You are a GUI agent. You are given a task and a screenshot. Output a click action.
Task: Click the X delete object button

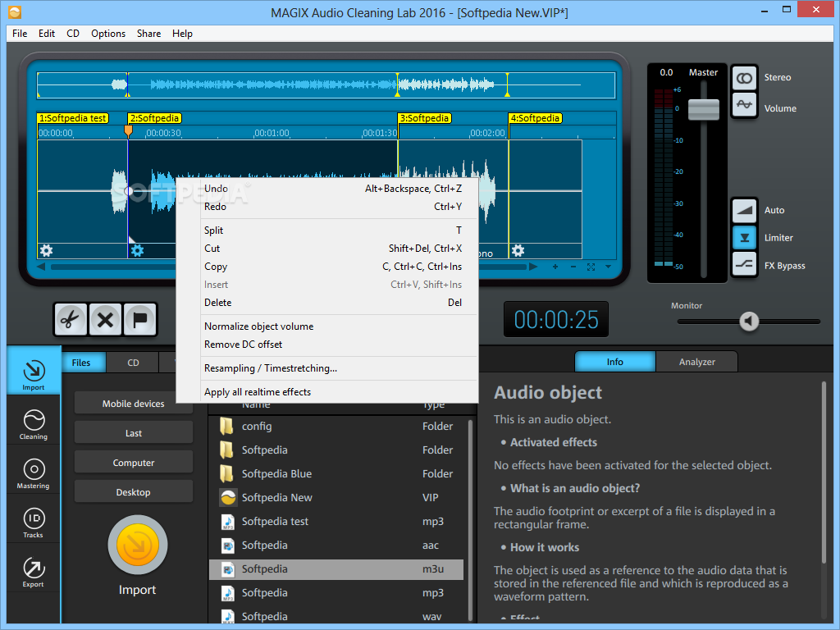click(105, 320)
